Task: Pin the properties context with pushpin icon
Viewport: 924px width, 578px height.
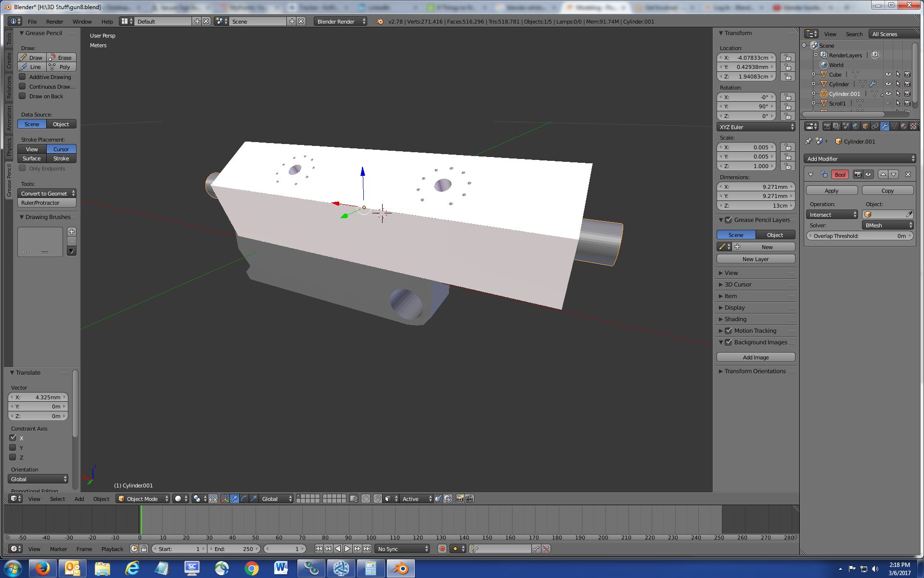Action: click(808, 141)
